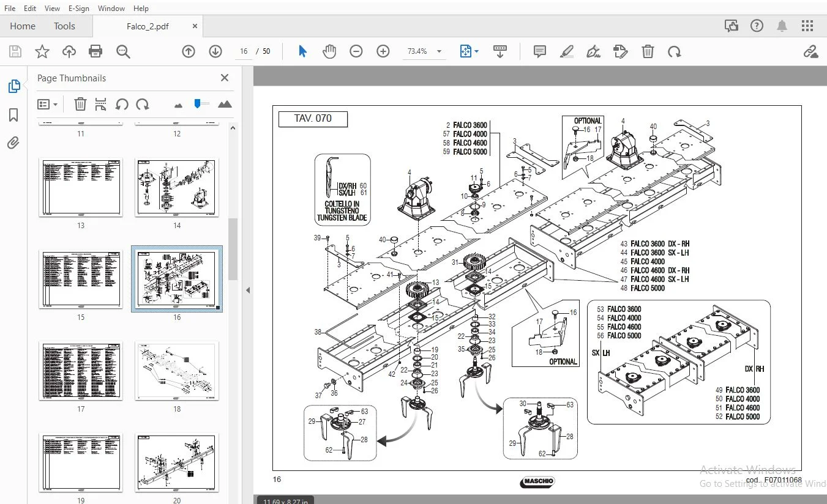Open the Find text magnifier tool
This screenshot has height=504, width=827.
click(123, 51)
